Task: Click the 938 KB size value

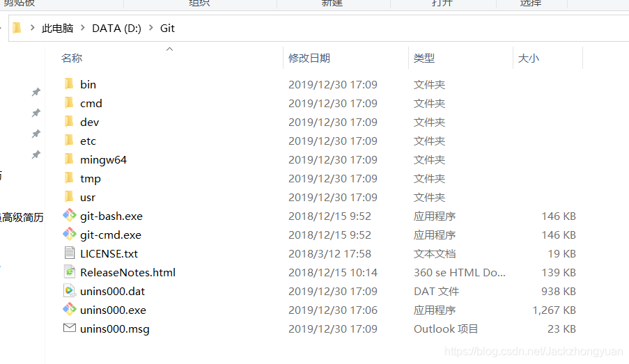Action: (x=559, y=292)
